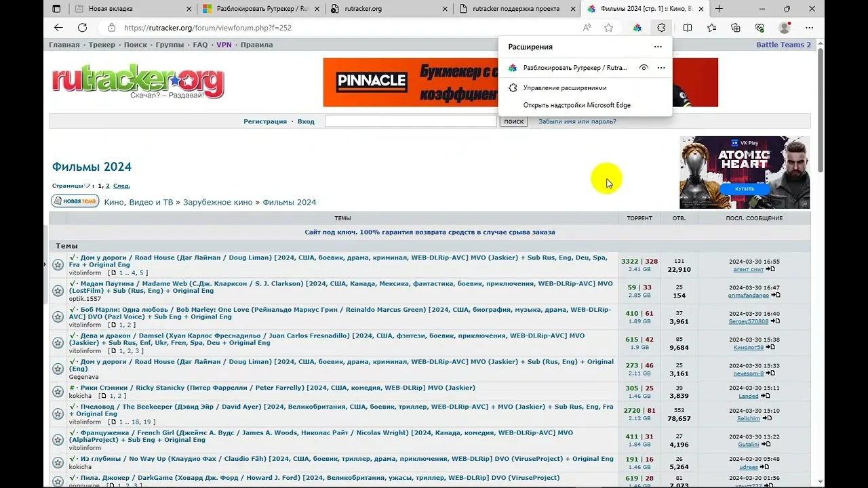Select 'Управление расширениями' in Extensions menu
This screenshot has width=868, height=488.
coord(585,88)
